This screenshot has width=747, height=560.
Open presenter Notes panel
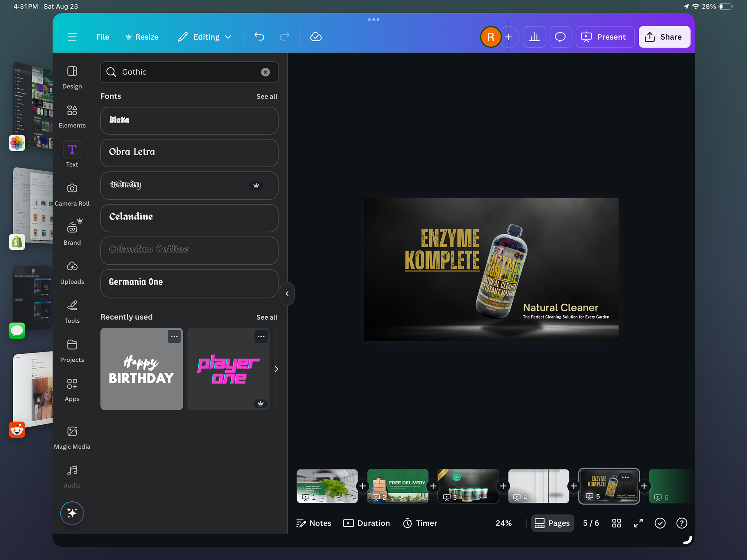(x=314, y=523)
